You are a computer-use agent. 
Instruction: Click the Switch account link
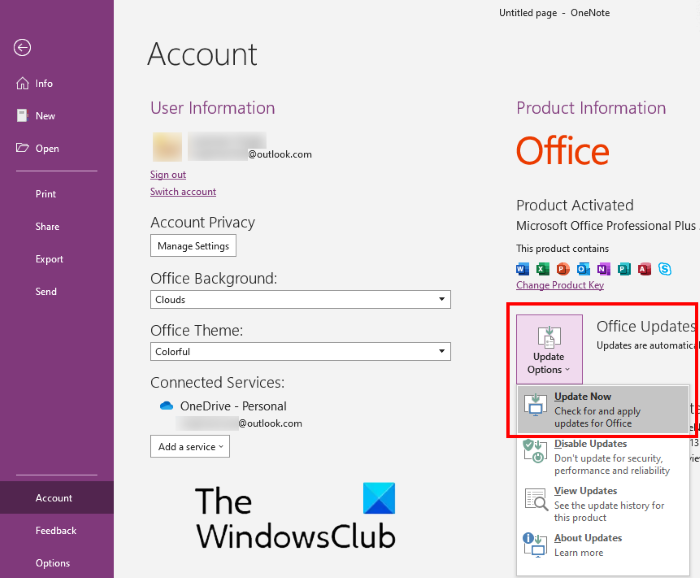click(183, 192)
